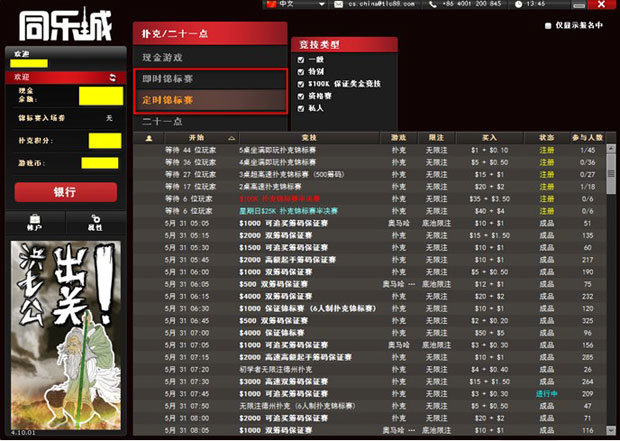This screenshot has height=441, width=620.
Task: Select the $1500 可追买筹码保证赛 row
Action: point(369,248)
